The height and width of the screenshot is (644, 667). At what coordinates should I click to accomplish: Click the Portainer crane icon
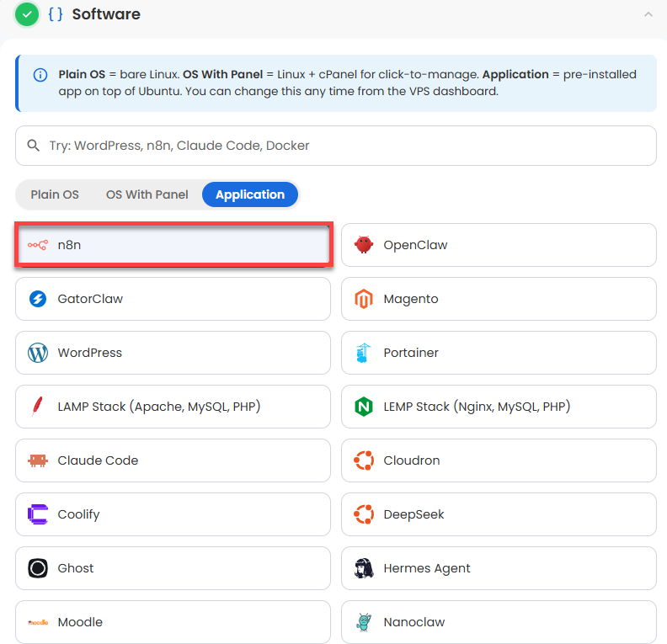click(363, 353)
